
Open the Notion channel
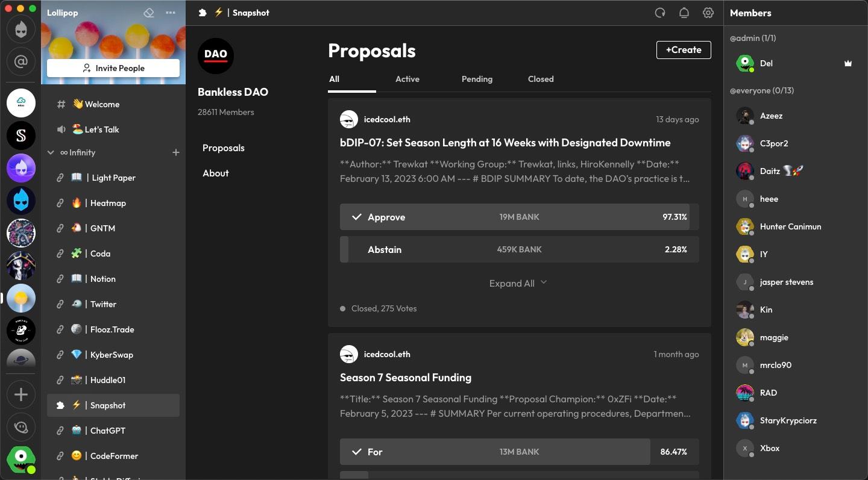[x=113, y=279]
